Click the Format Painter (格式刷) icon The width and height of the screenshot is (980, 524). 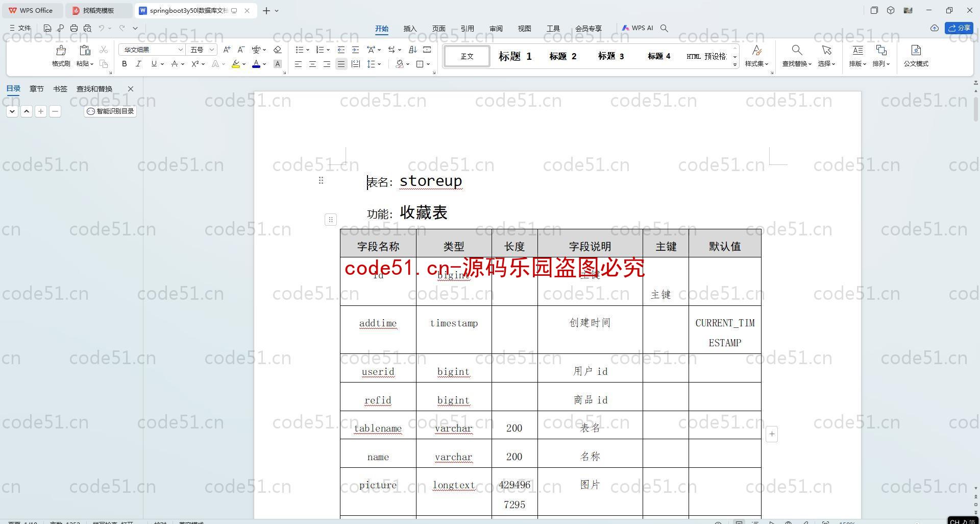point(61,51)
